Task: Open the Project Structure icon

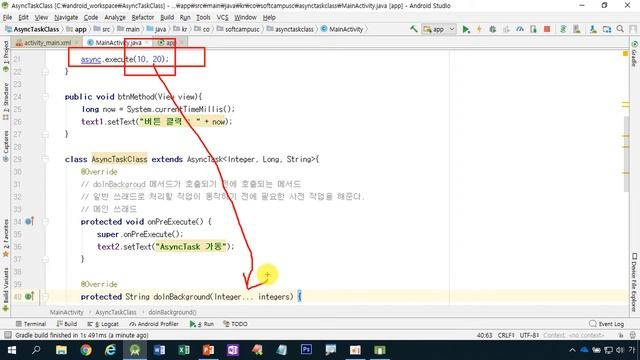Action: (607, 29)
